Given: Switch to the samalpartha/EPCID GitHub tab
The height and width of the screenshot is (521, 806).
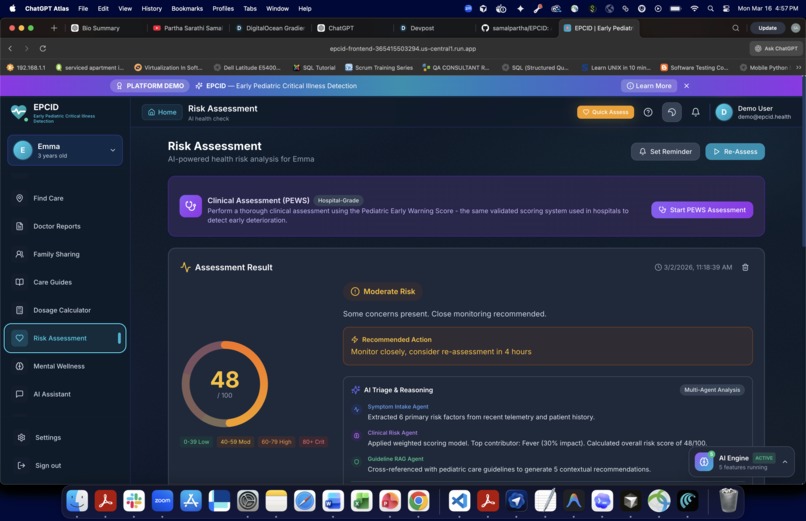Looking at the screenshot, I should pos(515,28).
